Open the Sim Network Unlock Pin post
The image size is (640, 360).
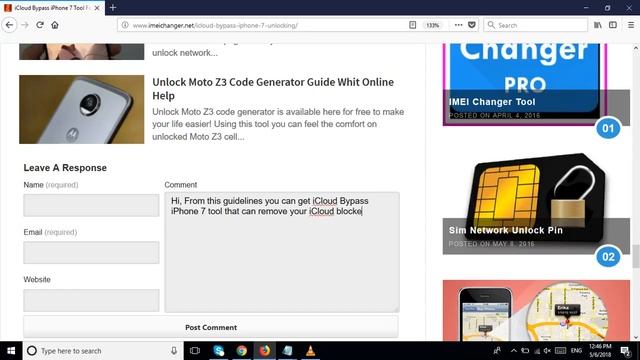(x=506, y=230)
